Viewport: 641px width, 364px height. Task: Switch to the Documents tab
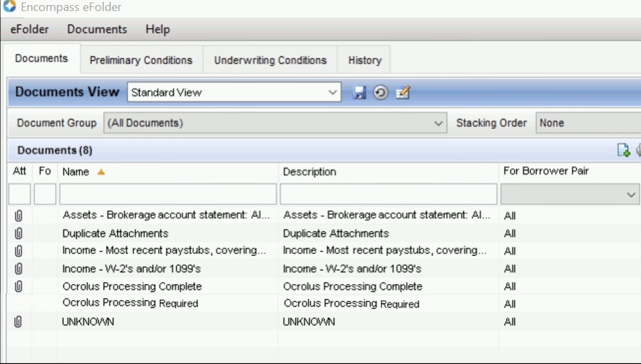(x=41, y=59)
